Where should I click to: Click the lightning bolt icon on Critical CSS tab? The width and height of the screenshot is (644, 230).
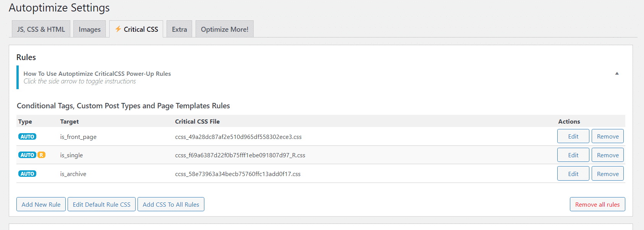click(118, 29)
